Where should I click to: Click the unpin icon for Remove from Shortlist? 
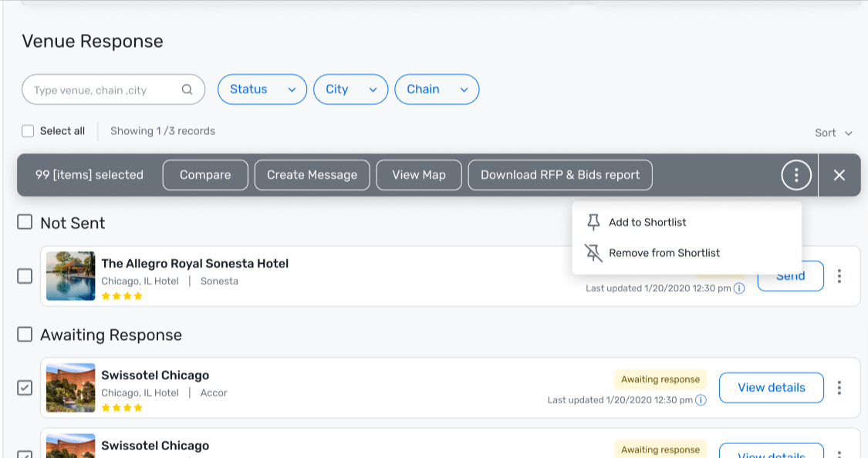click(593, 253)
